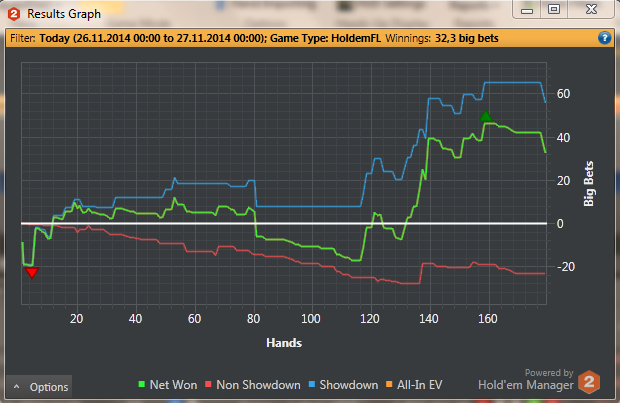Toggle the Net Won legend series
The width and height of the screenshot is (620, 403).
coord(168,385)
